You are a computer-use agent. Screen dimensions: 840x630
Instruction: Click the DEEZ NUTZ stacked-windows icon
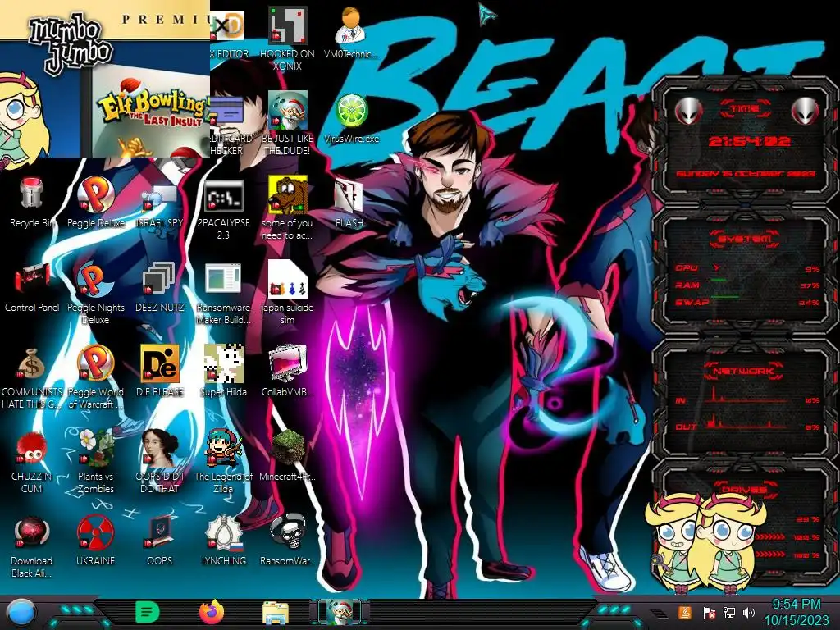coord(159,288)
